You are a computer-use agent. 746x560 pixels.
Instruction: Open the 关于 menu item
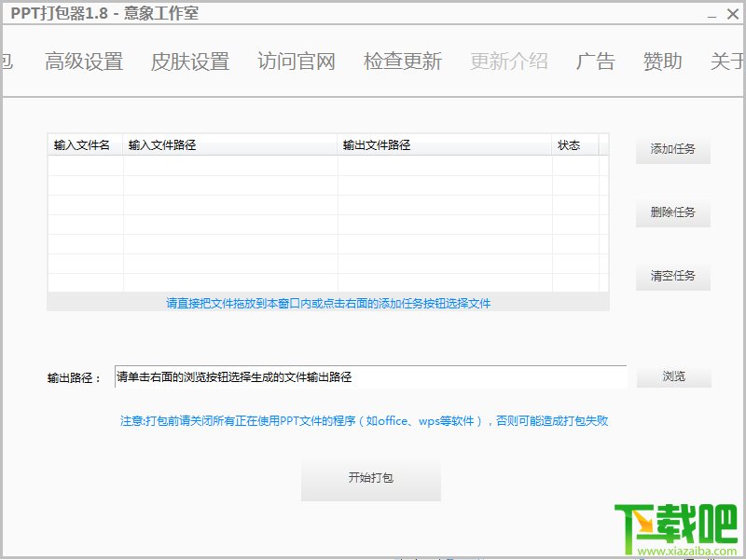point(727,61)
